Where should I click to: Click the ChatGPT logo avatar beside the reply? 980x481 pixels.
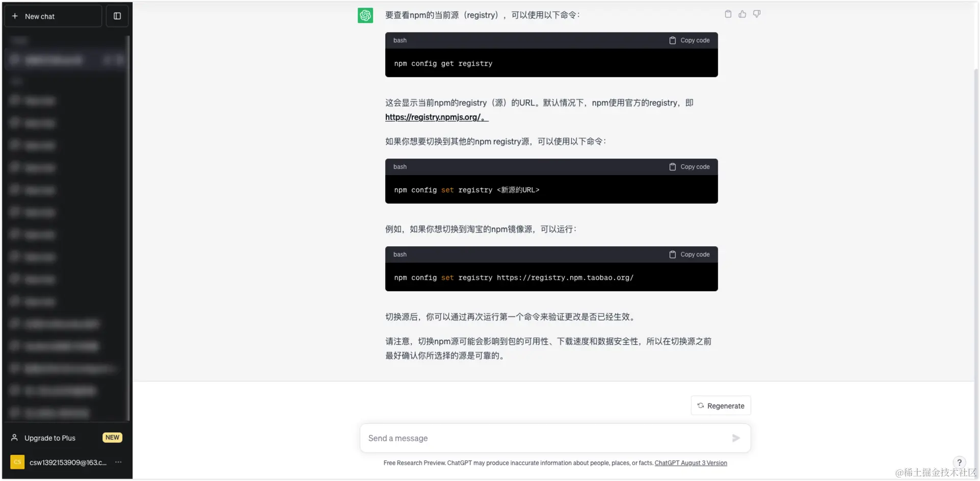tap(365, 15)
